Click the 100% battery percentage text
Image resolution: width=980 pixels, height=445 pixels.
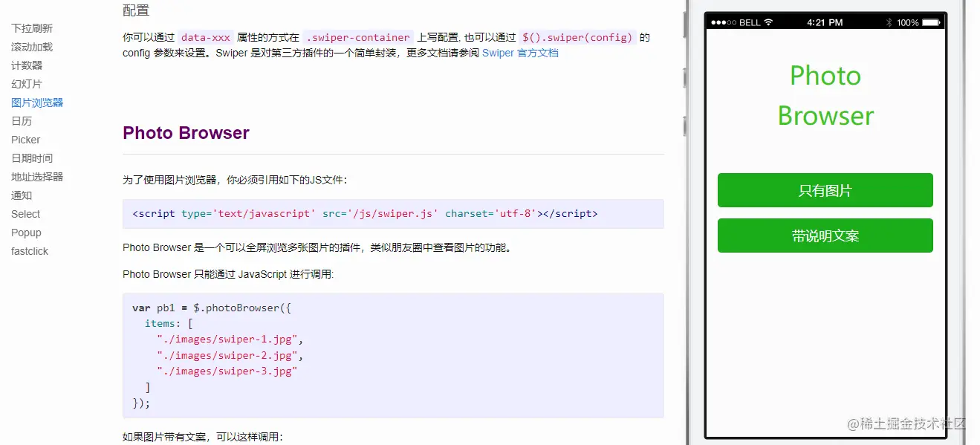click(x=908, y=22)
